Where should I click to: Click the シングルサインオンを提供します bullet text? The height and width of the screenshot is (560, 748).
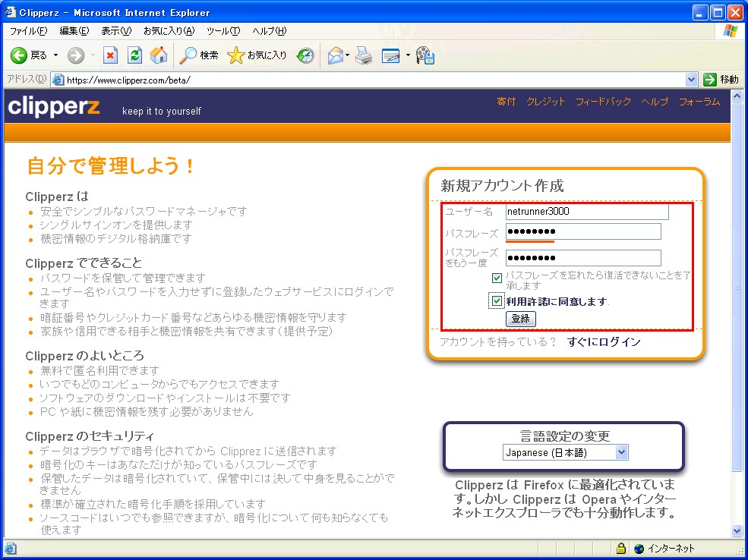(116, 225)
